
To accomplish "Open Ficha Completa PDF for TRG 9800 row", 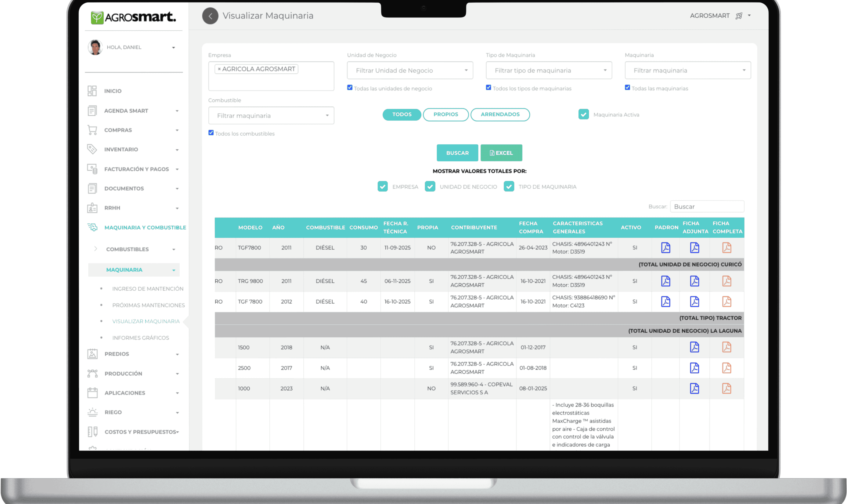I will click(x=726, y=281).
